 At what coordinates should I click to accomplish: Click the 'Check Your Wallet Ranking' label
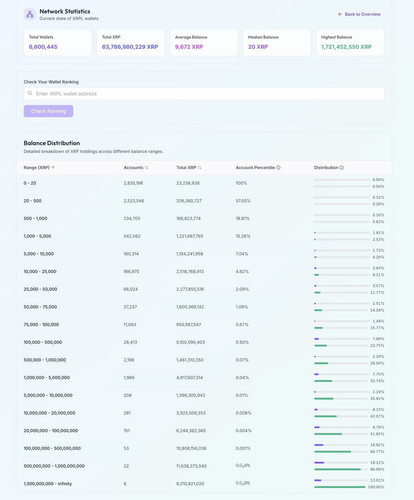(51, 82)
